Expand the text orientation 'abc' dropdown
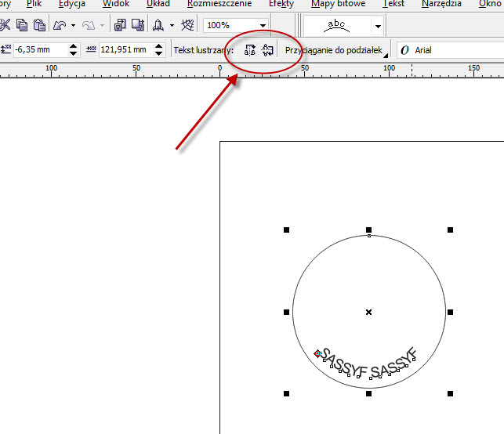 [x=378, y=25]
